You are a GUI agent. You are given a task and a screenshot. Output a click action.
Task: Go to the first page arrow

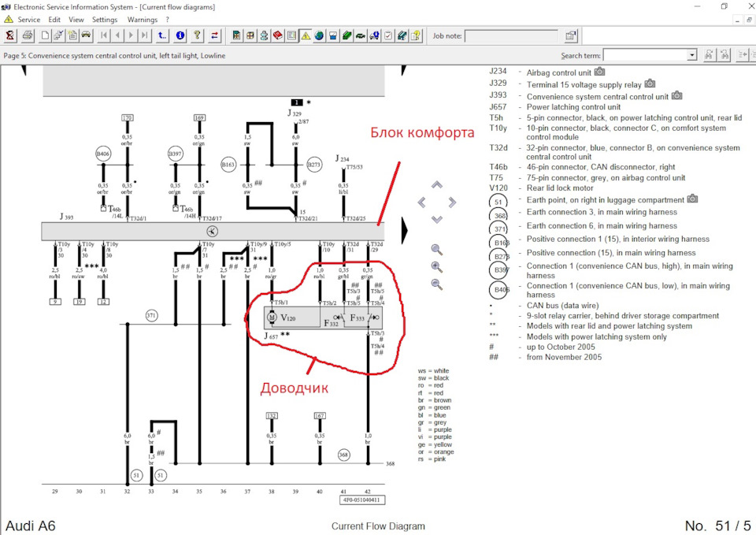pos(104,35)
